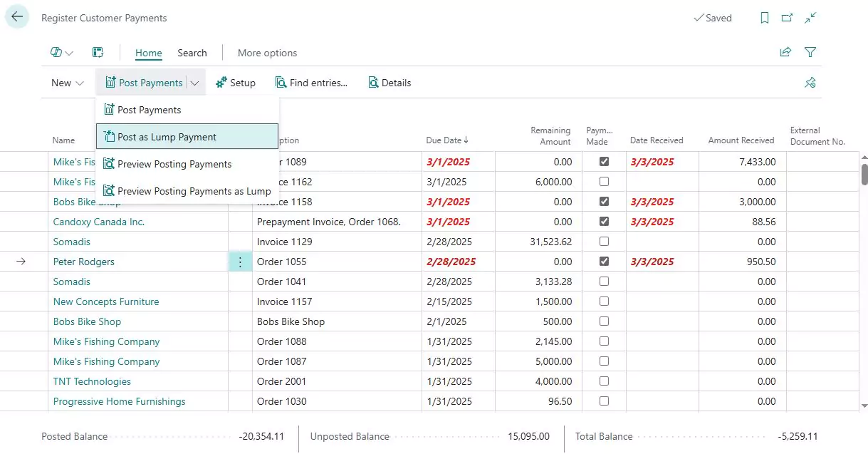Open the More options menu

[x=267, y=52]
